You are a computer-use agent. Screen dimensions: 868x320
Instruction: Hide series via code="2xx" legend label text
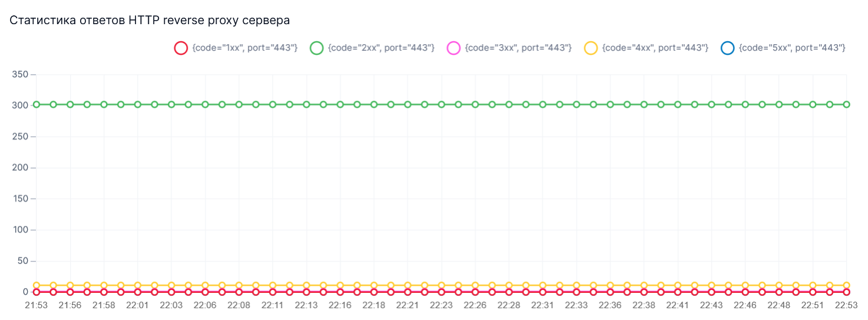(x=382, y=48)
